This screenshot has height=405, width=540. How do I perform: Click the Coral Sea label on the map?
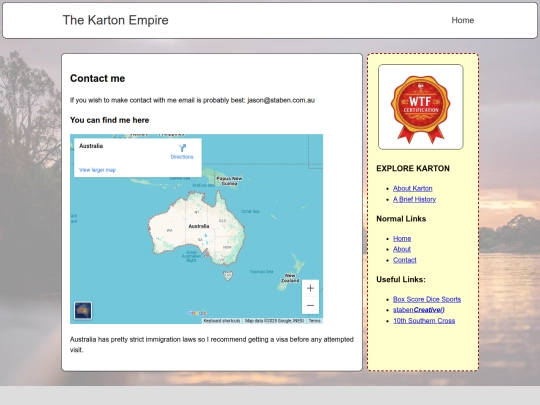pyautogui.click(x=250, y=211)
